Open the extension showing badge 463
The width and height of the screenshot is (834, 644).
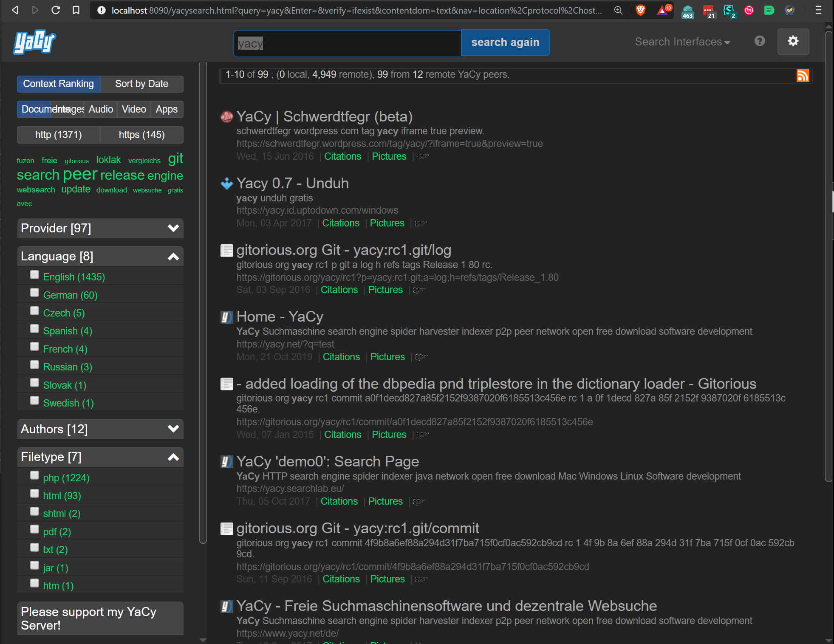point(687,11)
